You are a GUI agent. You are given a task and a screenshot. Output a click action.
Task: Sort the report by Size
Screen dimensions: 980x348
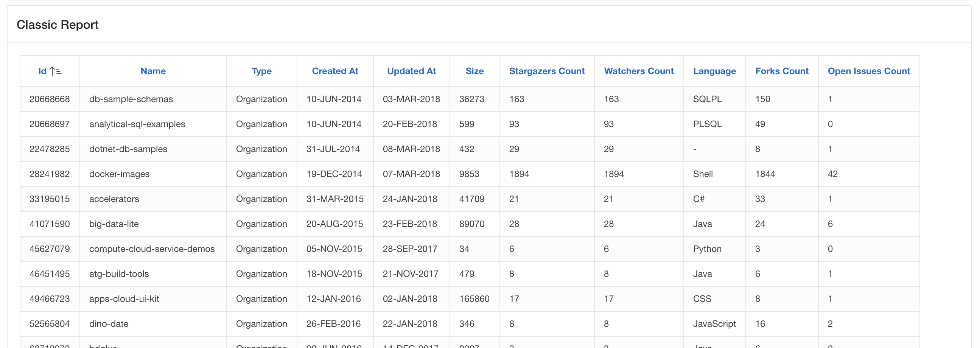[474, 71]
